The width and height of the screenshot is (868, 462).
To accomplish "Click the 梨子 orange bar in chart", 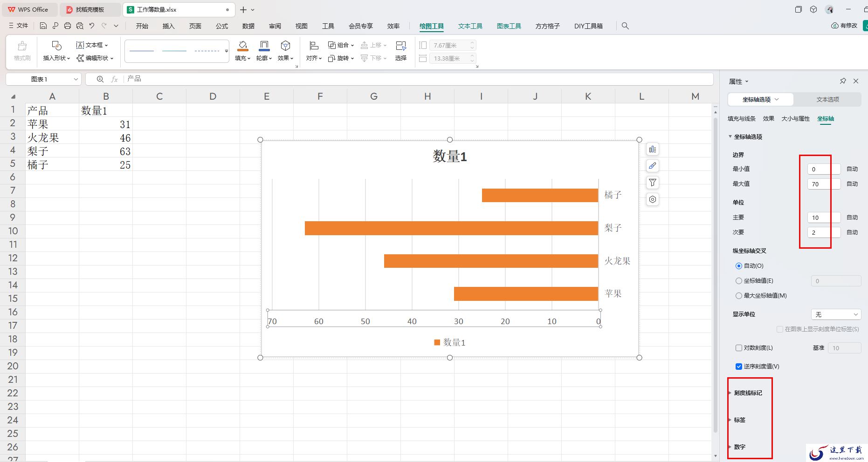I will click(x=451, y=228).
